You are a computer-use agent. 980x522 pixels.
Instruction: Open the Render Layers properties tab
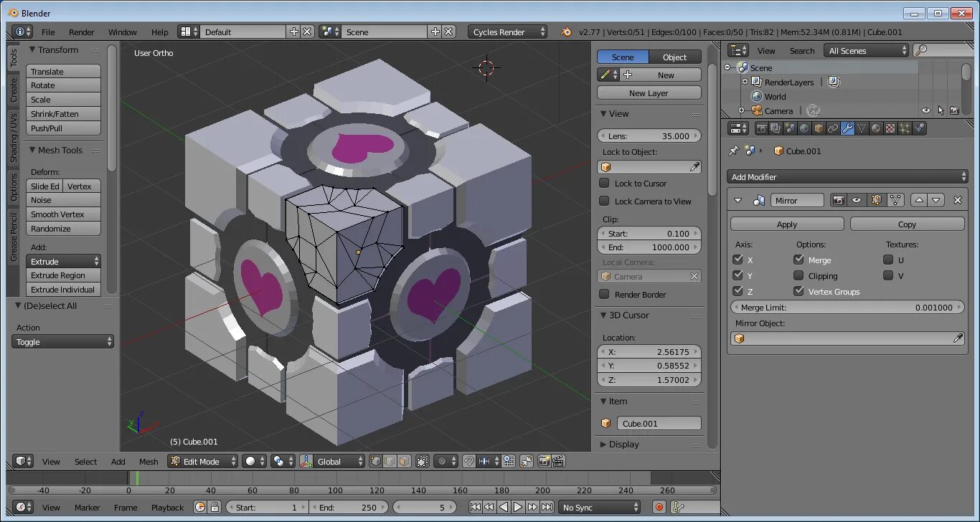pos(776,128)
